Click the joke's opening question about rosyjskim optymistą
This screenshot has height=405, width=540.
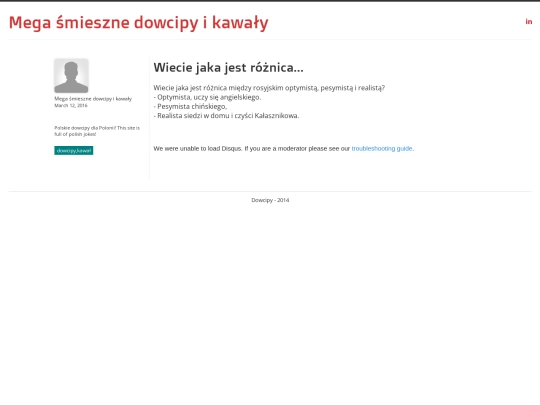pos(269,88)
